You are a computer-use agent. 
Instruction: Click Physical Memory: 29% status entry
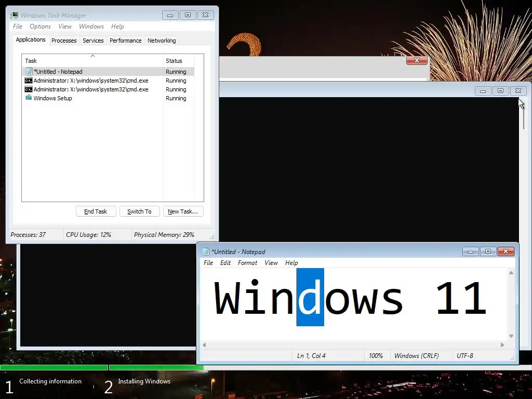point(164,235)
